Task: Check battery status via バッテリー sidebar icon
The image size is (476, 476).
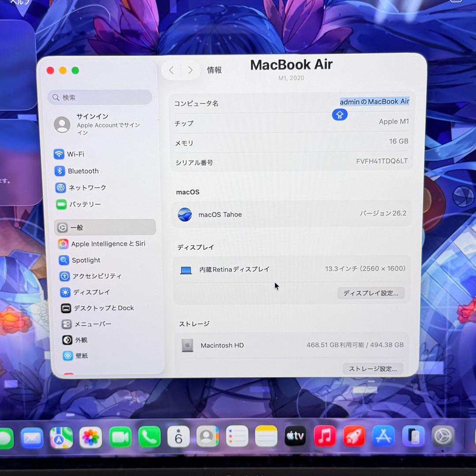Action: (85, 204)
